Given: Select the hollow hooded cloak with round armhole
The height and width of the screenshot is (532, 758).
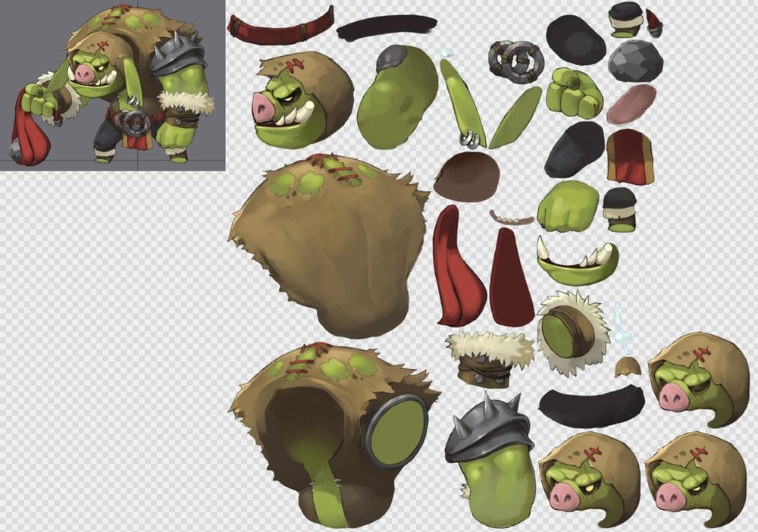Looking at the screenshot, I should 334,432.
